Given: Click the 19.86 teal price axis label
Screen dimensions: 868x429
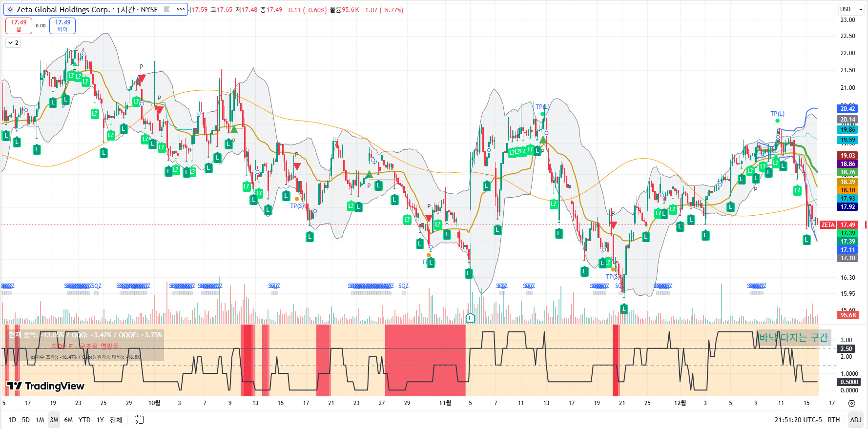Looking at the screenshot, I should click(847, 130).
